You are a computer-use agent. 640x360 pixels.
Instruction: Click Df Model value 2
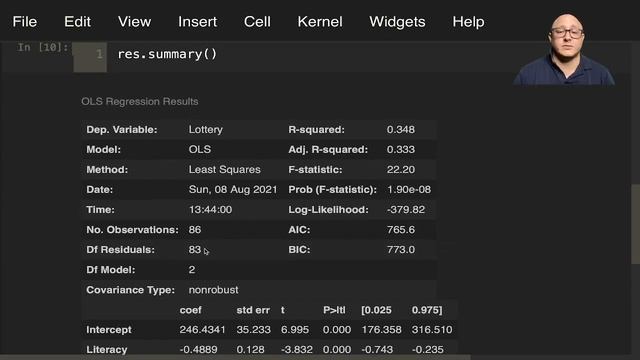(192, 270)
